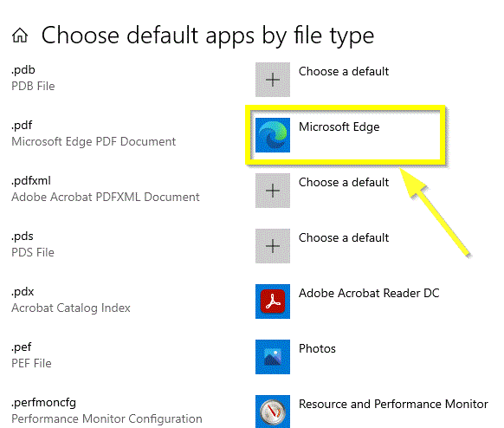Choose a default for the .pdfxml row
Image resolution: width=504 pixels, height=428 pixels.
(x=344, y=182)
